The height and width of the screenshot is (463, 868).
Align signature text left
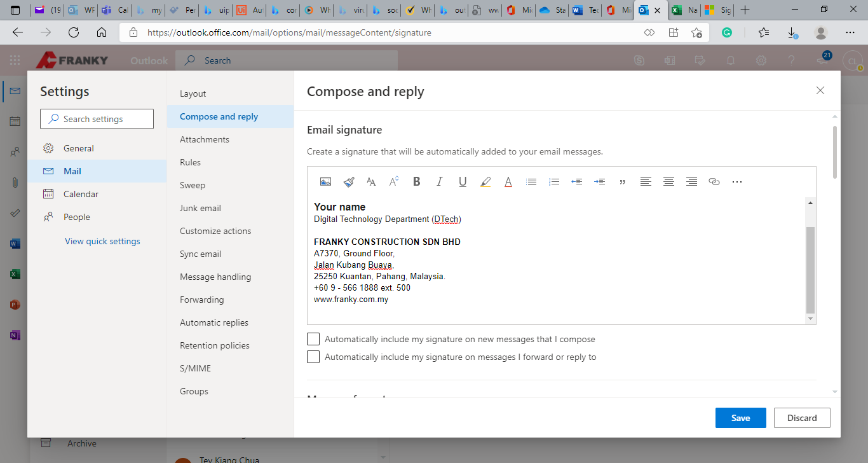[x=646, y=182]
